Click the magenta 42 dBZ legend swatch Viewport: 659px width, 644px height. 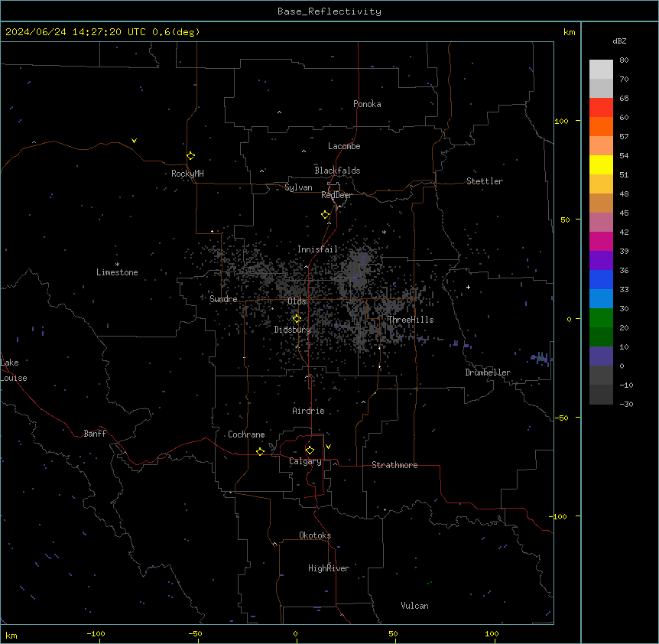(x=601, y=241)
